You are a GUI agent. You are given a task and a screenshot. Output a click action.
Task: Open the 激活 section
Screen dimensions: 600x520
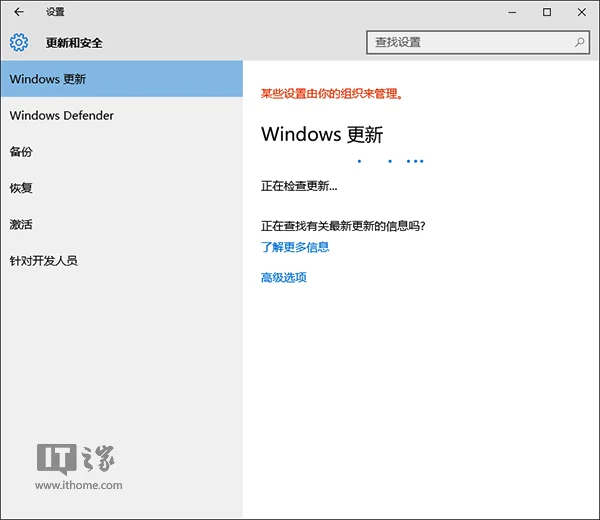[x=122, y=224]
